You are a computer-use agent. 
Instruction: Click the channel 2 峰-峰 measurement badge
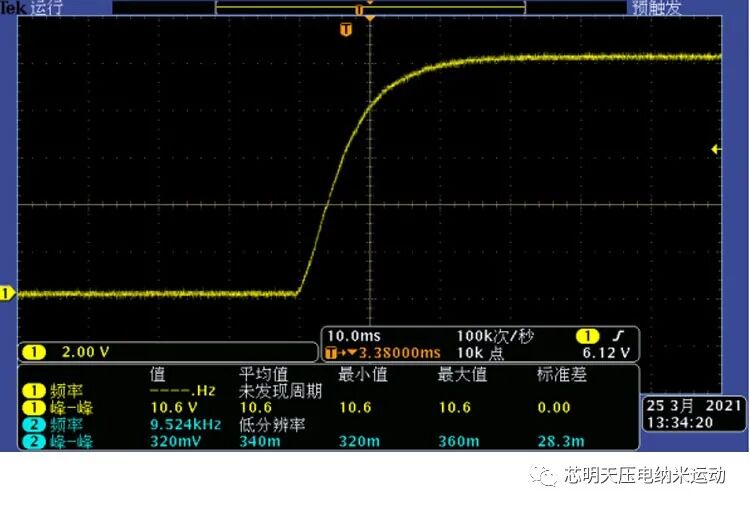click(33, 441)
